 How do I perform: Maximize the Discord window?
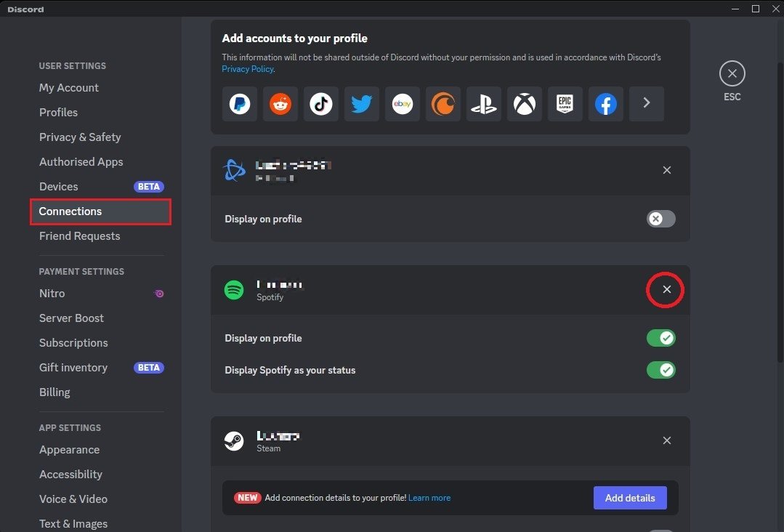(756, 9)
